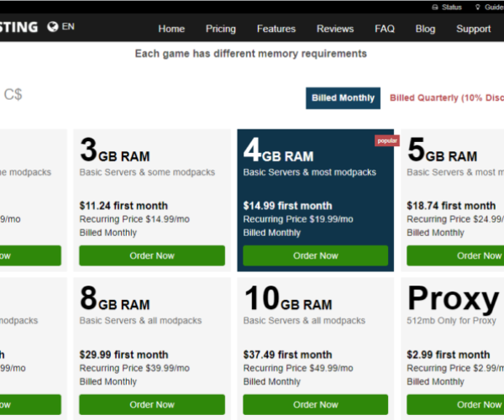
Task: Click '512mb Only for Proxy' description
Action: coord(451,320)
